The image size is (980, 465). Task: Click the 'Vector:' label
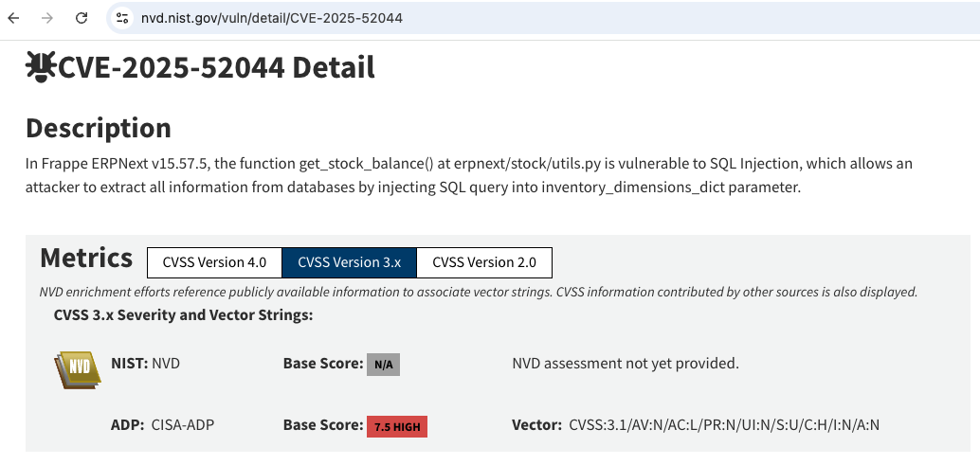[536, 425]
